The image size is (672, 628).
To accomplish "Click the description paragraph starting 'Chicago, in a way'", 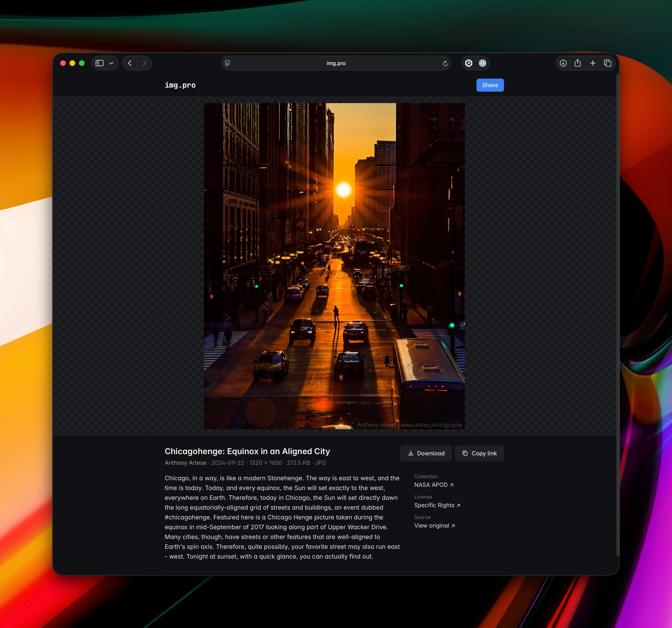I will pyautogui.click(x=282, y=517).
